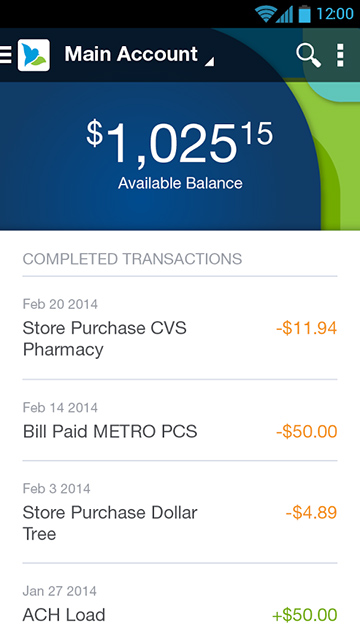Viewport: 360px width, 639px height.
Task: Open the Store Purchase Dollar Tree transaction
Action: (x=180, y=513)
